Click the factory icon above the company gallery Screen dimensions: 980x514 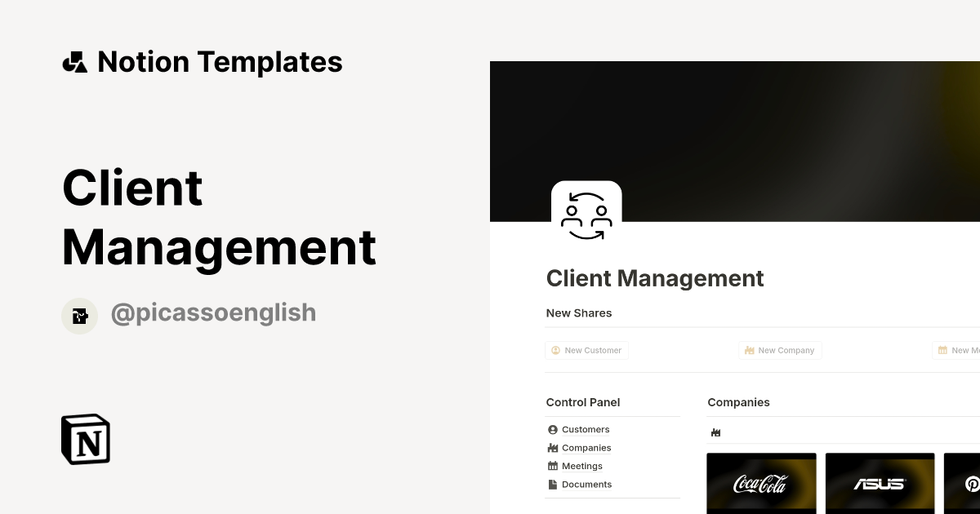[715, 432]
